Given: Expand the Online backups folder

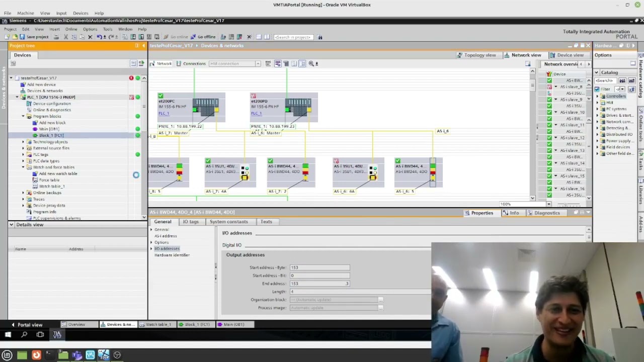Looking at the screenshot, I should coord(23,193).
